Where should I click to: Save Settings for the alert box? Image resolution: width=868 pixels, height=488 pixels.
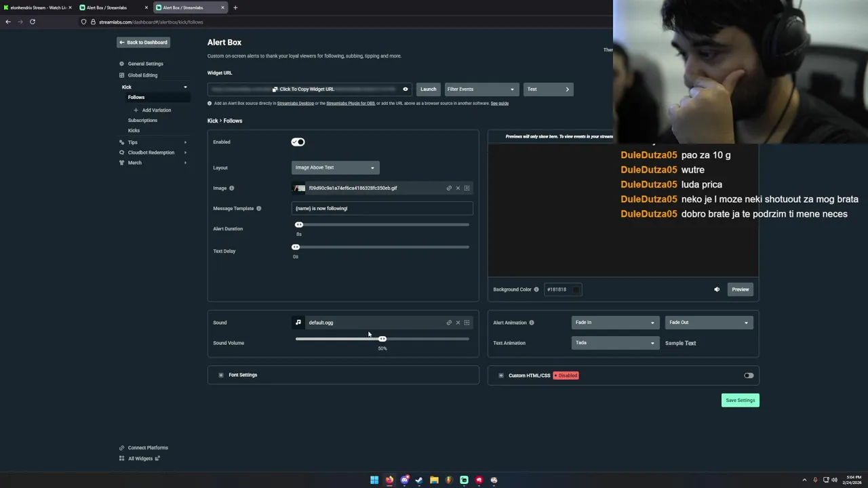click(740, 400)
